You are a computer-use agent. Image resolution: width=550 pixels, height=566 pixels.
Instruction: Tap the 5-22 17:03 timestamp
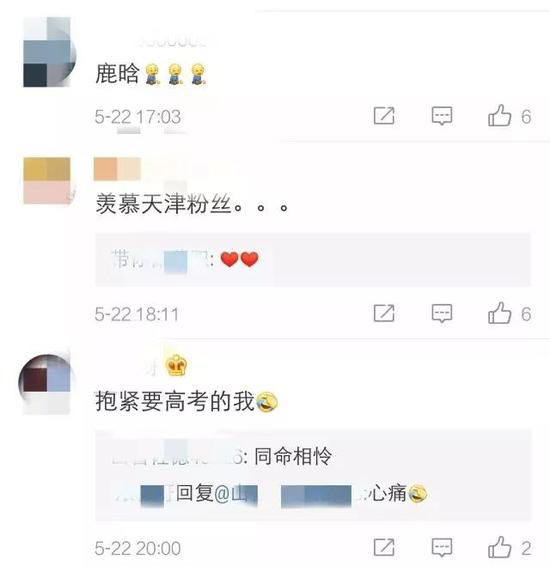pyautogui.click(x=138, y=117)
